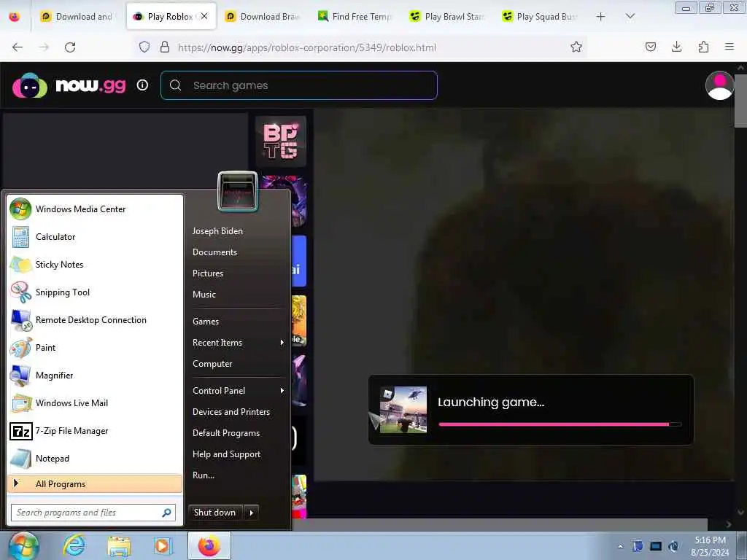Expand All Programs list
Viewport: 747px width, 560px height.
[95, 484]
